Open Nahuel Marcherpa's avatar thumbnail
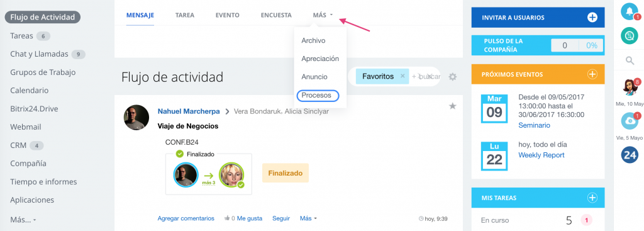This screenshot has width=644, height=231. 136,118
